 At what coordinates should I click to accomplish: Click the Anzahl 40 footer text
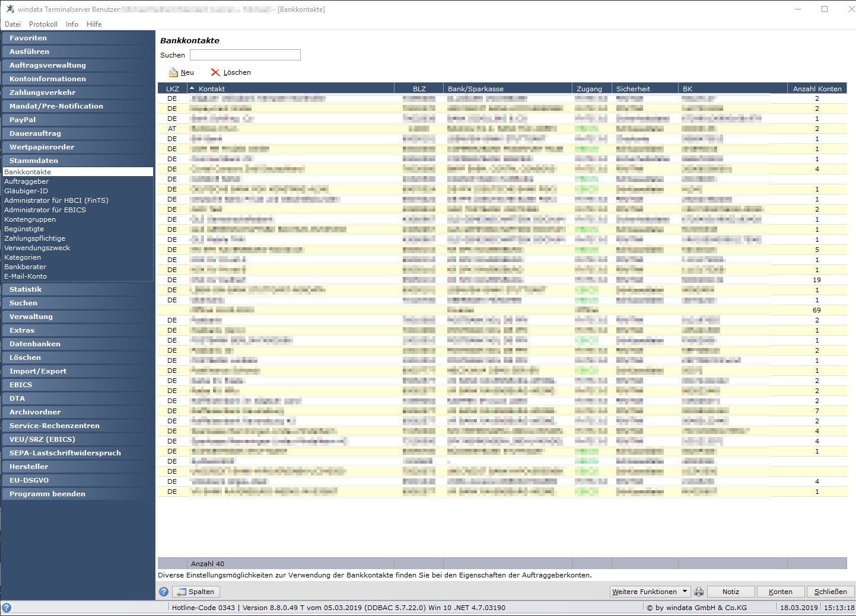[208, 564]
